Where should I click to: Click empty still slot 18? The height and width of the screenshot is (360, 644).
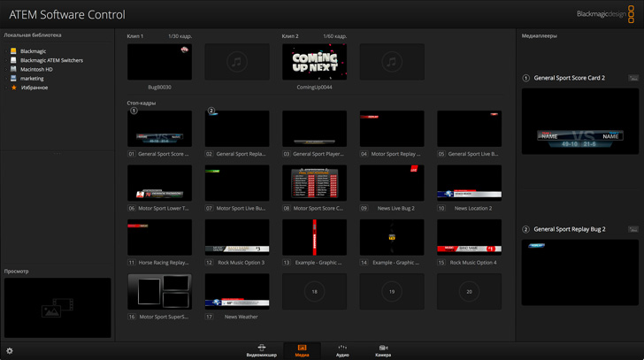point(314,291)
